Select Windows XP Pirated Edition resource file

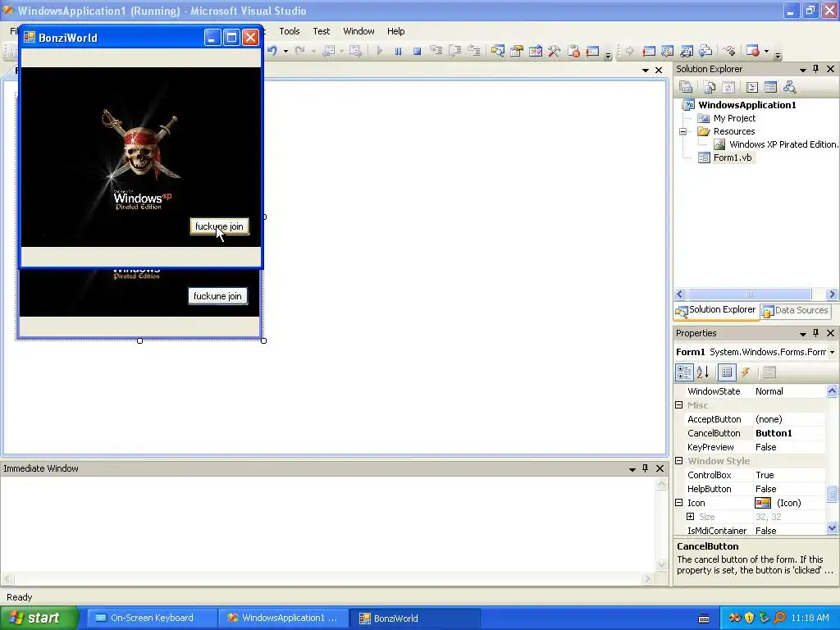tap(782, 144)
